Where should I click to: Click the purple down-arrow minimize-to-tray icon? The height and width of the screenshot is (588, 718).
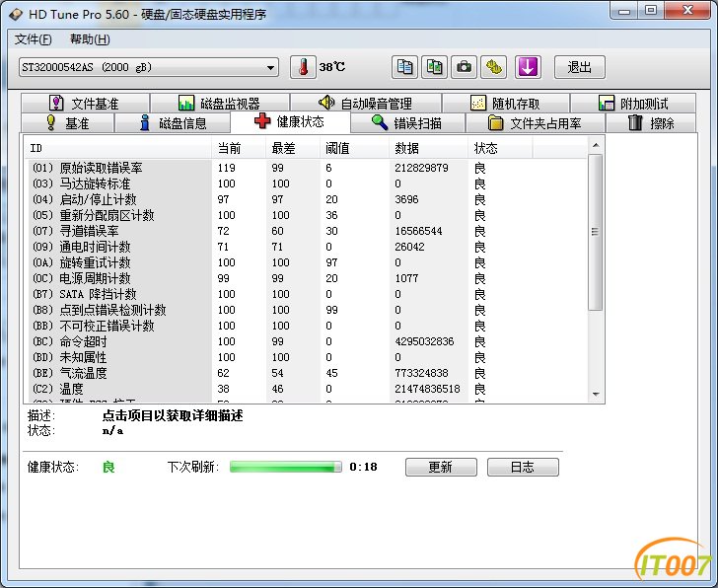pos(528,67)
